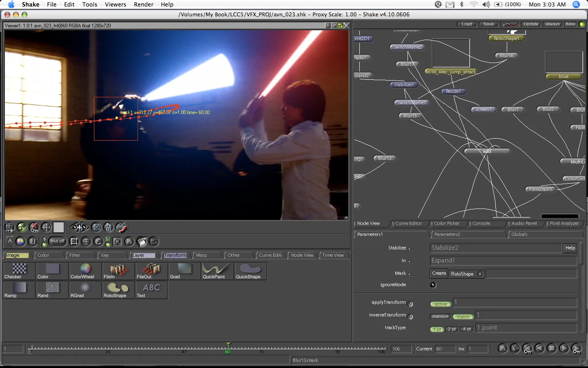Click the delete keyframe icon with red X
The width and height of the screenshot is (588, 368).
pos(34,227)
